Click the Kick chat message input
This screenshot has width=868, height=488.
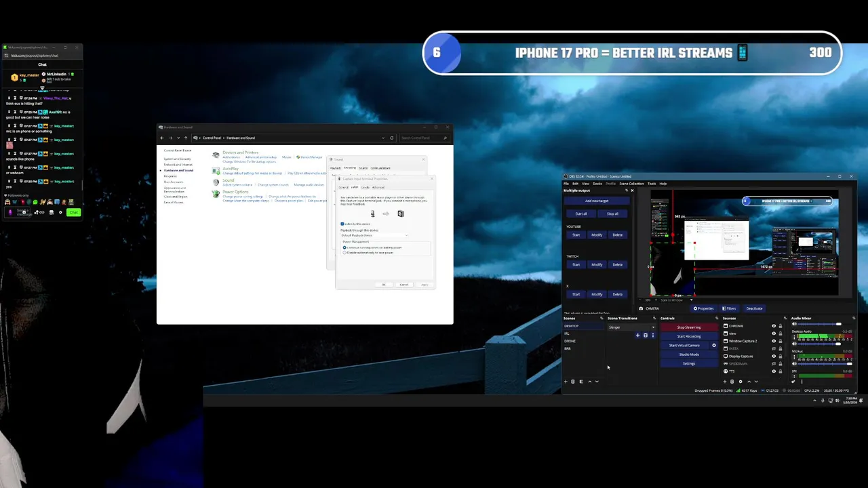[x=18, y=212]
